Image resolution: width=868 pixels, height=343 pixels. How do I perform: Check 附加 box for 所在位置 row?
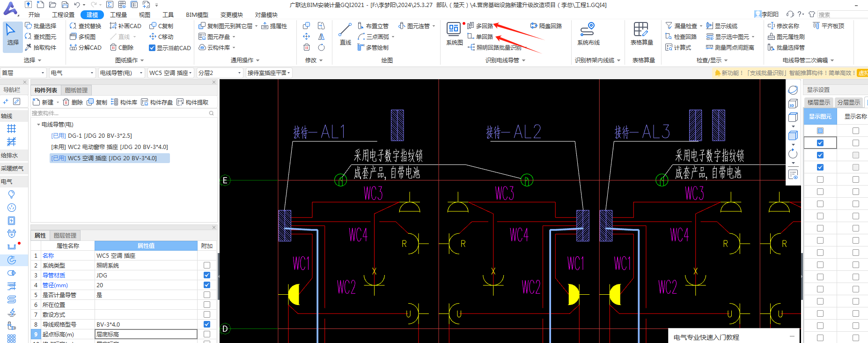coord(207,305)
